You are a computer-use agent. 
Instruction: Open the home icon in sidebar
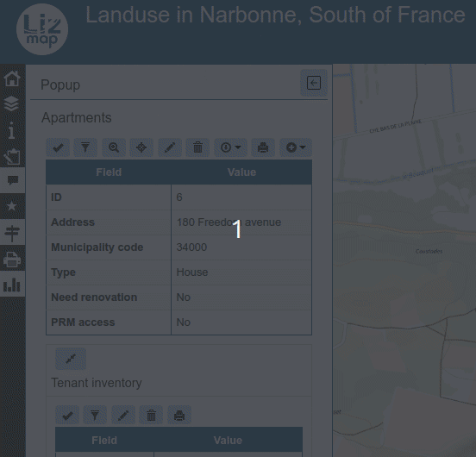12,78
